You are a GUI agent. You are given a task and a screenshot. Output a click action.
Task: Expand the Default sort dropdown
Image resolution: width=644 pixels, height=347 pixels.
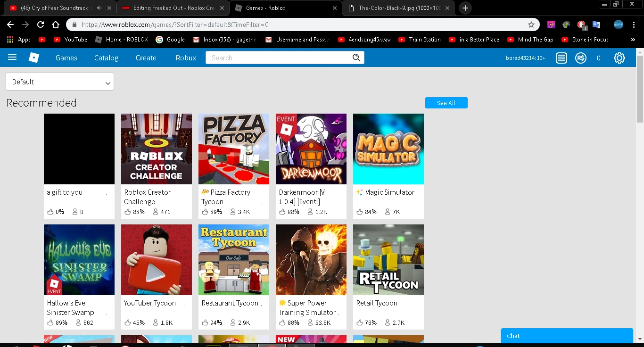point(60,82)
